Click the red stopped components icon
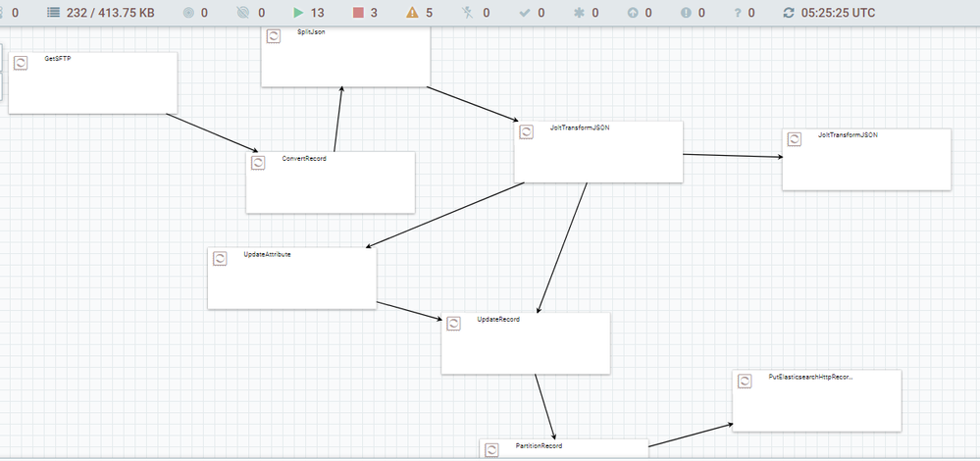 (x=358, y=13)
